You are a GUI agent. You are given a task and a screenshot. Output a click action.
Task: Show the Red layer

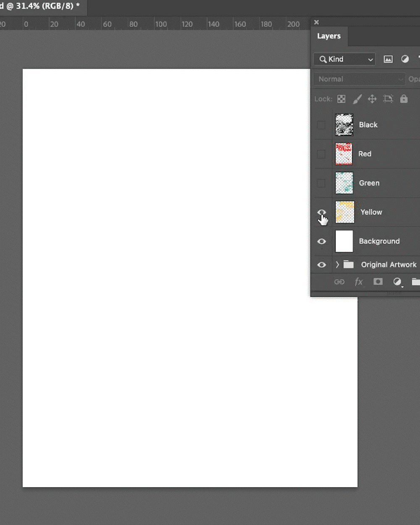(321, 154)
